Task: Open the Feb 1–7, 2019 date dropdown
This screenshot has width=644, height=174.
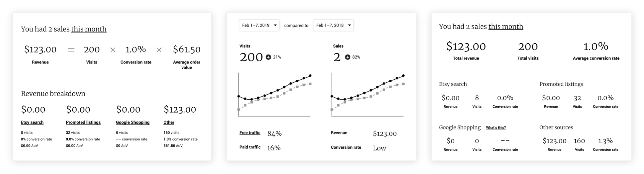Action: (x=259, y=25)
